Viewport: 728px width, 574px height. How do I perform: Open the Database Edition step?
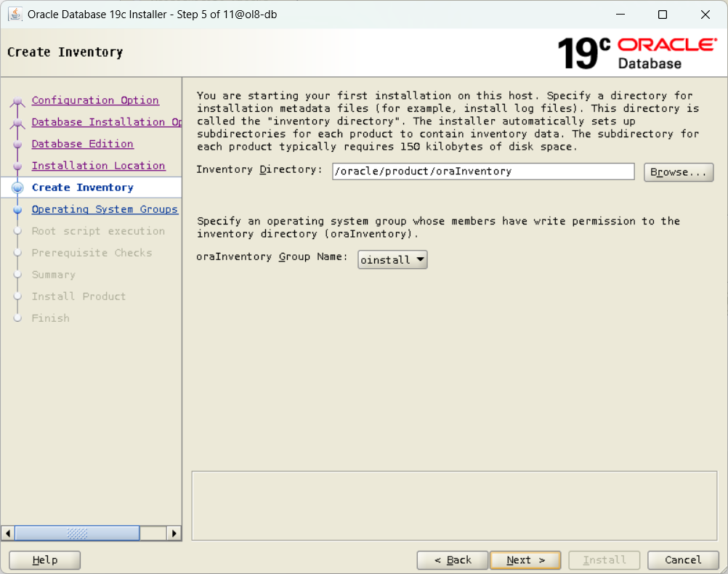pos(83,144)
